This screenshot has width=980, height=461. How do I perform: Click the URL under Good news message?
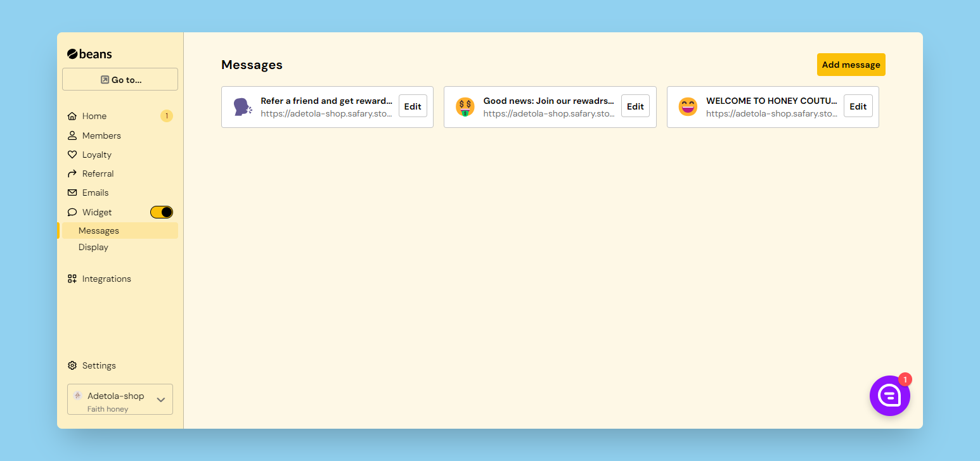[549, 114]
